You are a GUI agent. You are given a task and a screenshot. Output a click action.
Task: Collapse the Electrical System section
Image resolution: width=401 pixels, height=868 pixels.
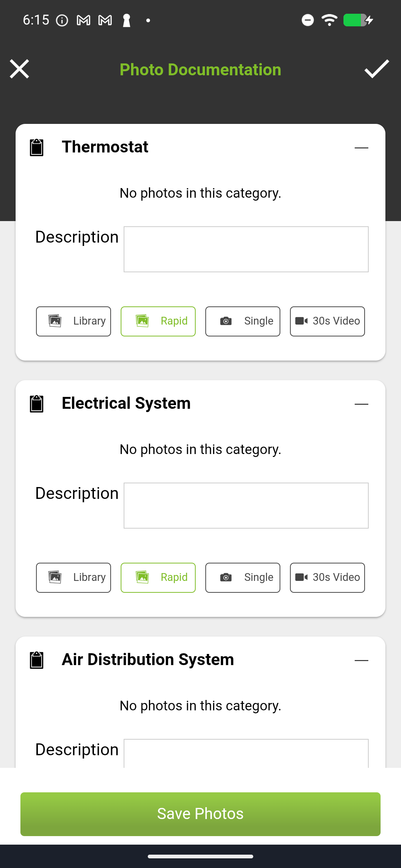tap(361, 404)
